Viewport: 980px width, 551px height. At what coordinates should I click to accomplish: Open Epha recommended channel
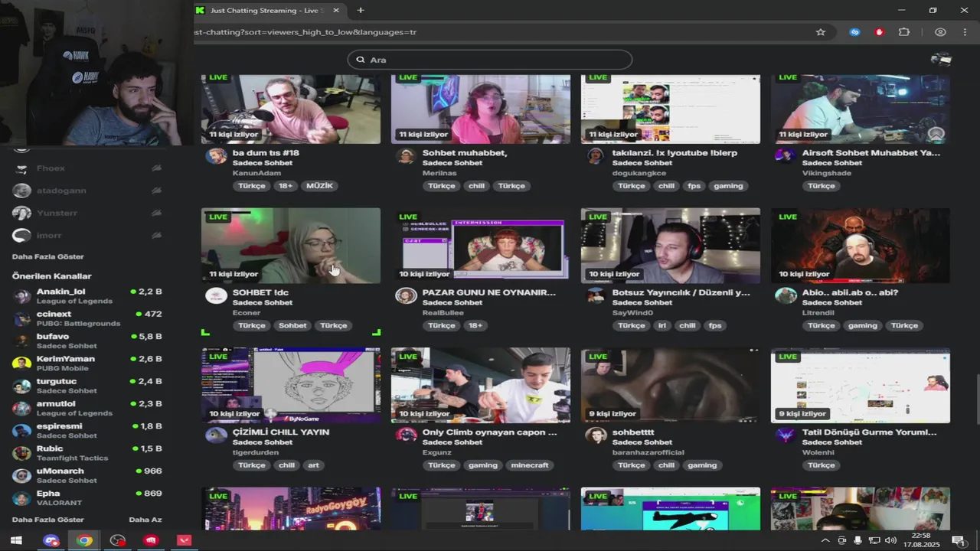click(x=87, y=498)
